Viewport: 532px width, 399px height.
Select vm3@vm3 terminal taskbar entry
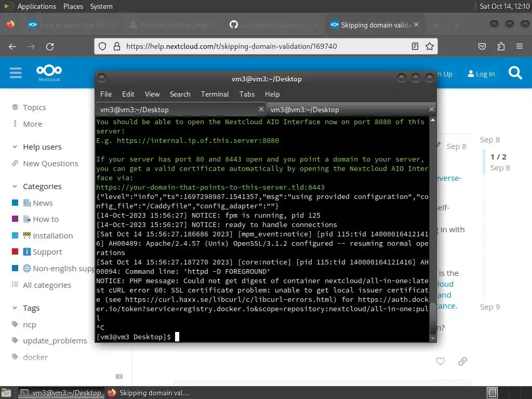(x=61, y=393)
